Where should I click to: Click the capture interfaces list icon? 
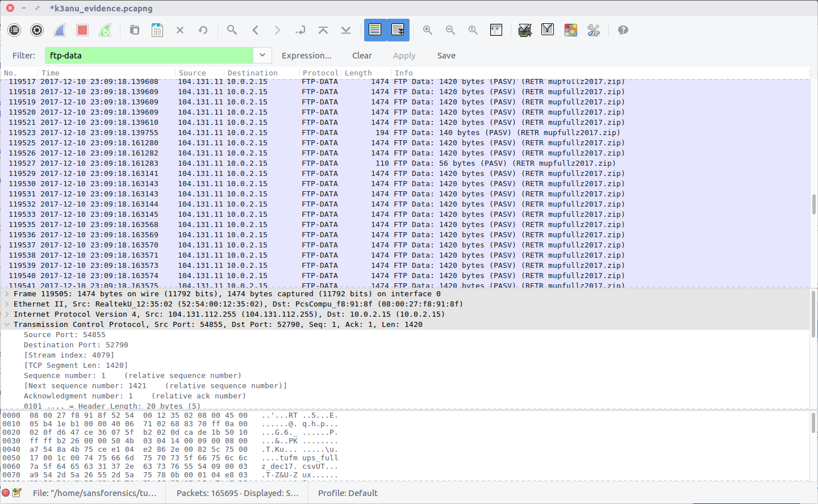[14, 30]
